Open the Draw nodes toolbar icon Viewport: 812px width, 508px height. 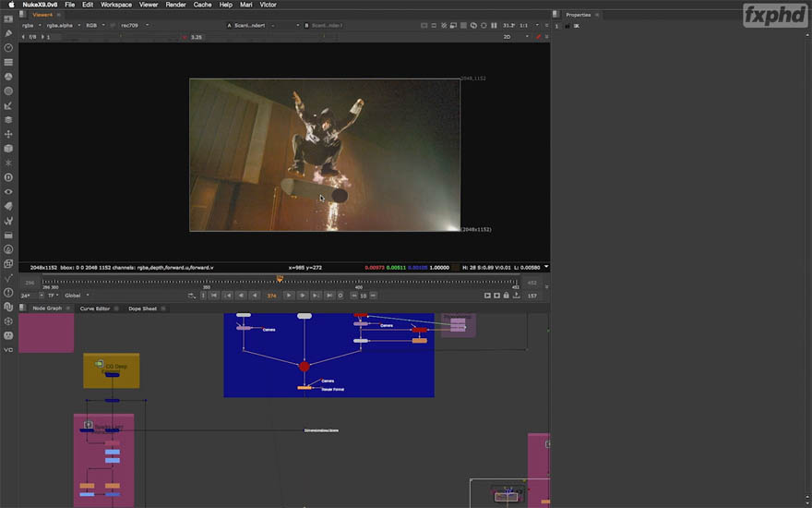click(x=8, y=33)
